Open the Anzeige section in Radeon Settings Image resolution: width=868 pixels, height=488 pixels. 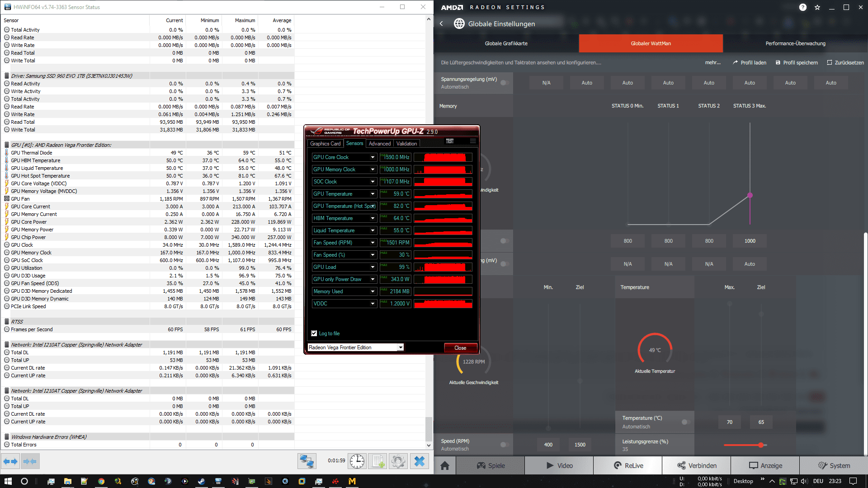765,465
